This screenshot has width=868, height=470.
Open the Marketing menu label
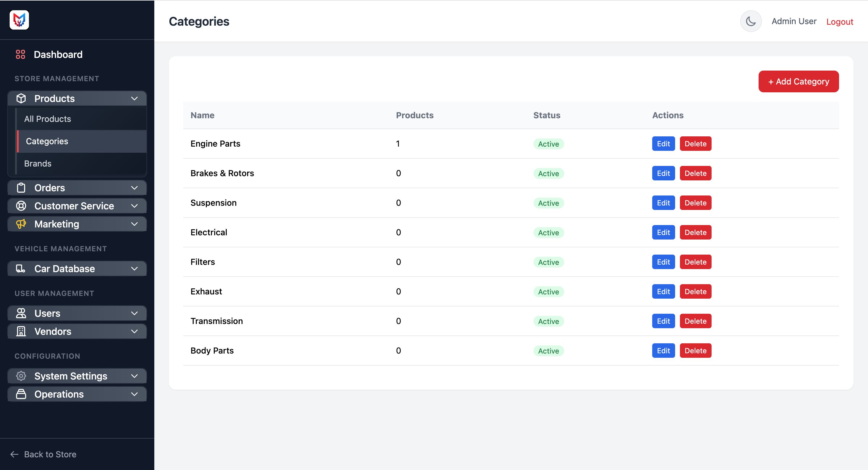coord(57,224)
